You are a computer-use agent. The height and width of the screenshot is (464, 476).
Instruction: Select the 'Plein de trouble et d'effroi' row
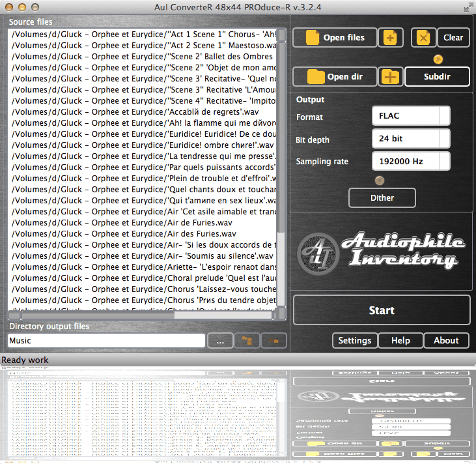(142, 179)
